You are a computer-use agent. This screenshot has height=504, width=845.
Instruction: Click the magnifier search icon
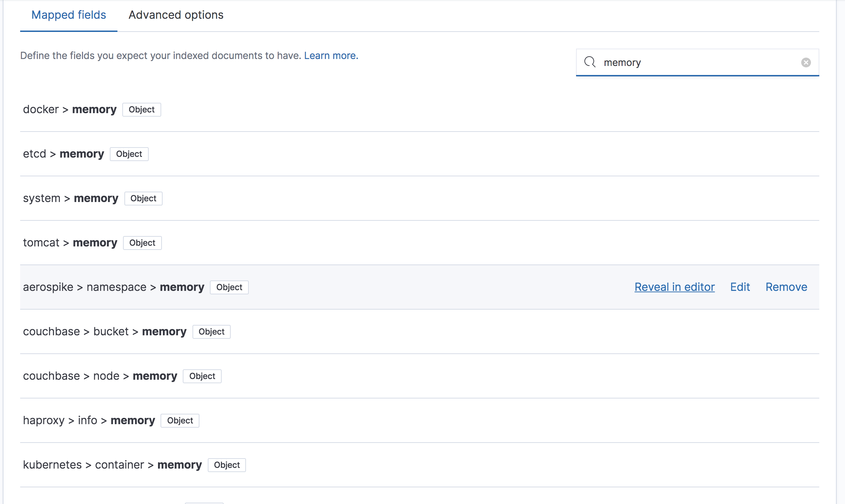(590, 62)
